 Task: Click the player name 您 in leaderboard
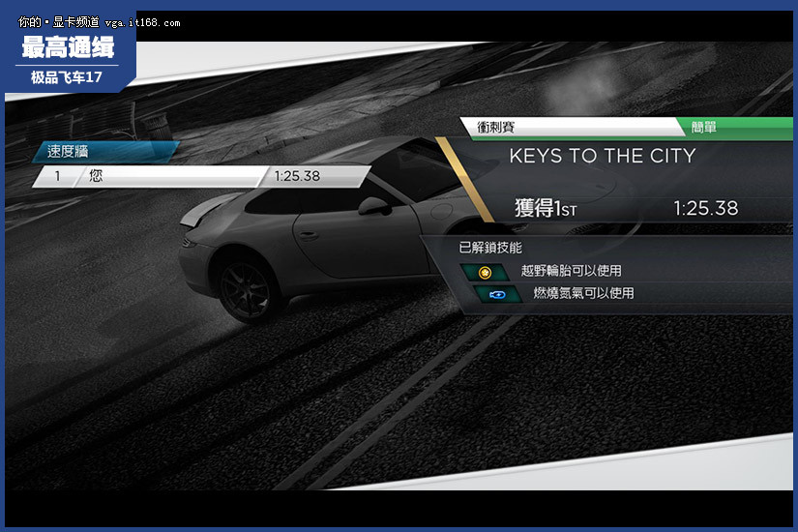point(96,176)
